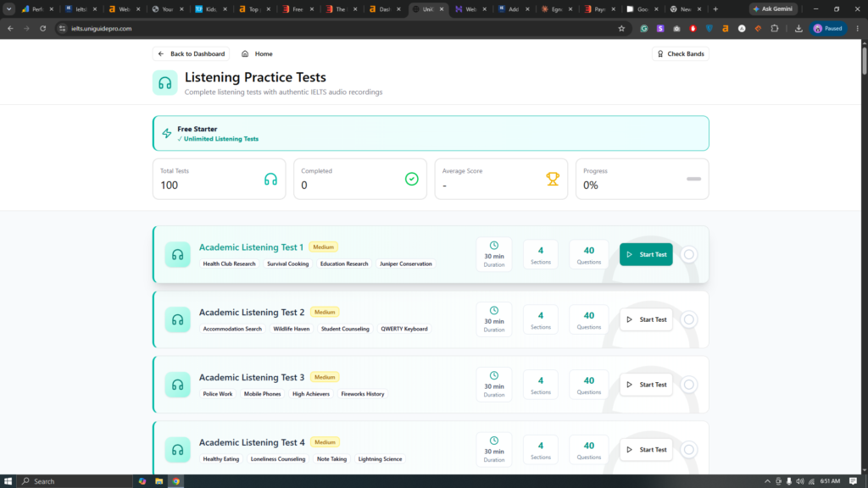Click the Unlimited Listening Tests text
Viewport: 868px width, 488px height.
[x=221, y=139]
